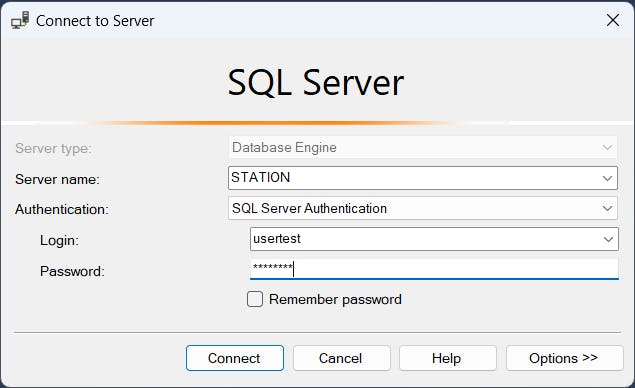Open Help for connecting to server
The height and width of the screenshot is (388, 635).
coord(447,358)
